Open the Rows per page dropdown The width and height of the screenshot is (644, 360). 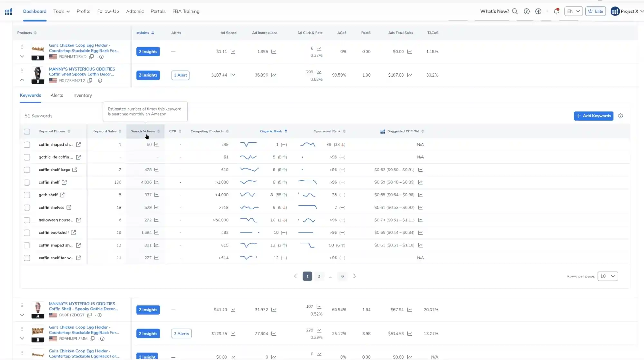point(607,276)
